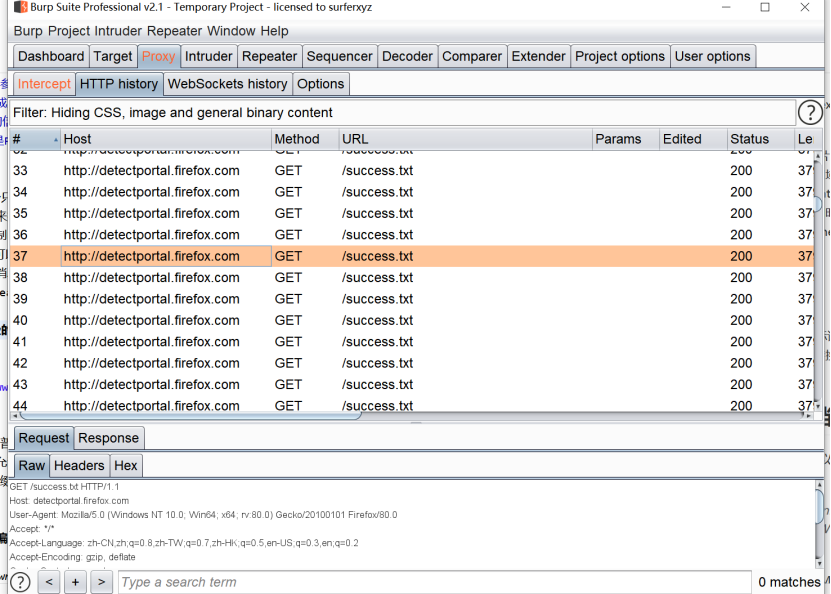The height and width of the screenshot is (594, 831).
Task: Expand the Filter settings bar
Action: click(400, 113)
